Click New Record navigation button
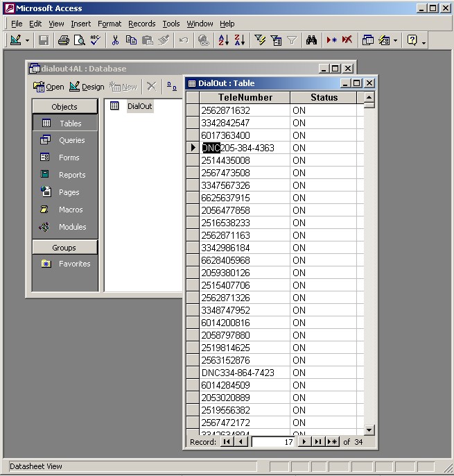 (333, 442)
